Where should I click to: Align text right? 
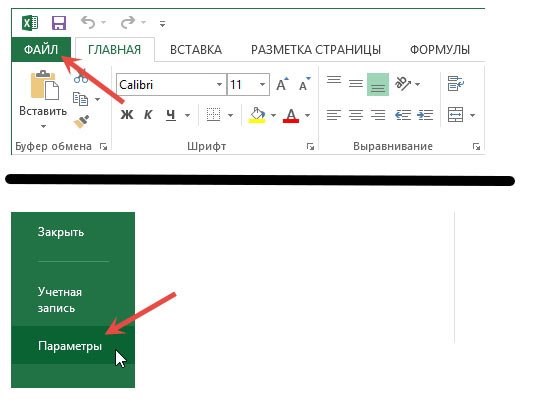point(378,115)
